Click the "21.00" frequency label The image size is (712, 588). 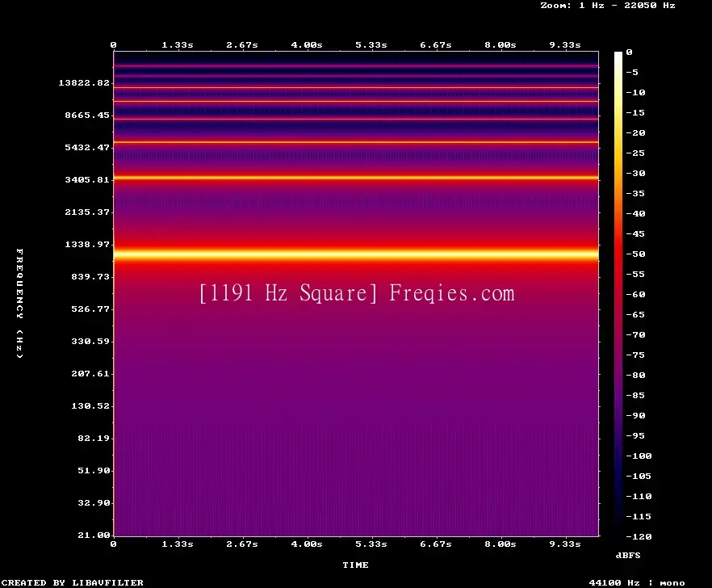(94, 535)
